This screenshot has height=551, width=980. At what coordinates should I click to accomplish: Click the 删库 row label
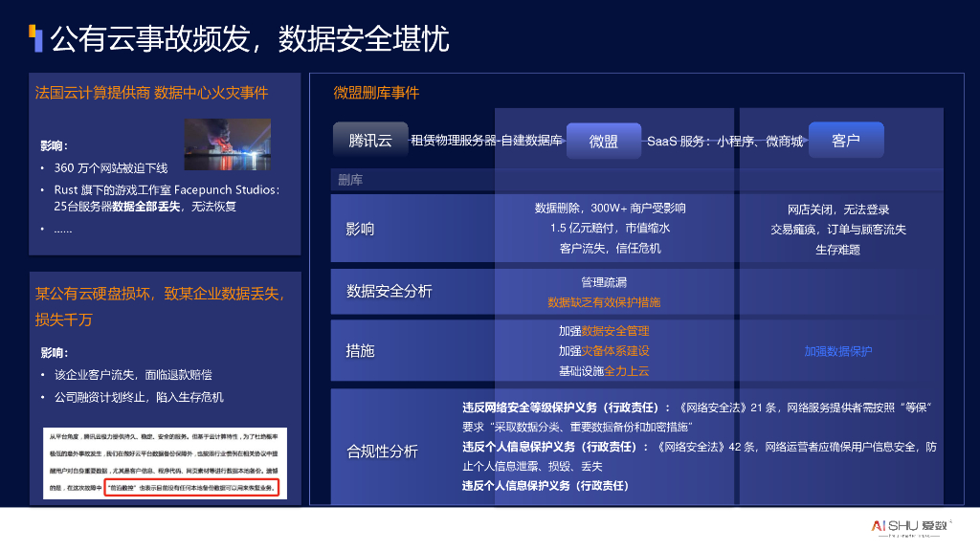pyautogui.click(x=350, y=181)
